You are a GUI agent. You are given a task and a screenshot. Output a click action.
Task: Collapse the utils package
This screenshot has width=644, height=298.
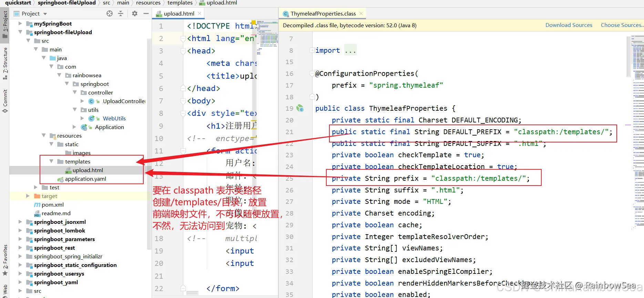pos(75,110)
